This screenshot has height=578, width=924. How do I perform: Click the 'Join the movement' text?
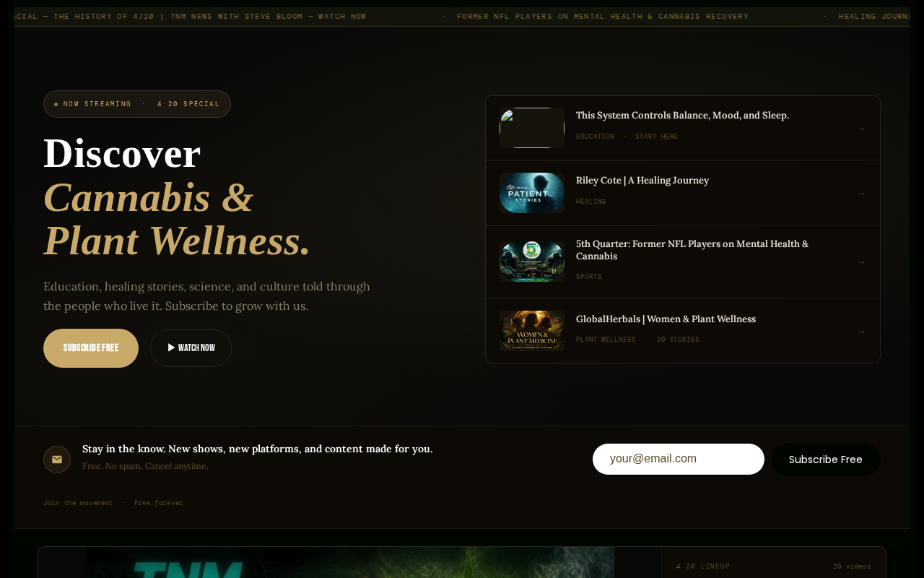[78, 503]
